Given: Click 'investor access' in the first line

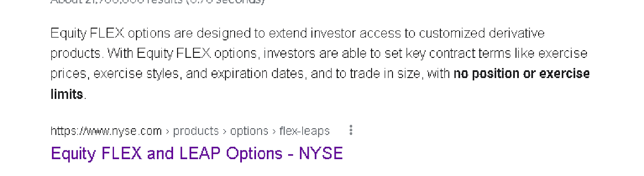Looking at the screenshot, I should point(355,33).
